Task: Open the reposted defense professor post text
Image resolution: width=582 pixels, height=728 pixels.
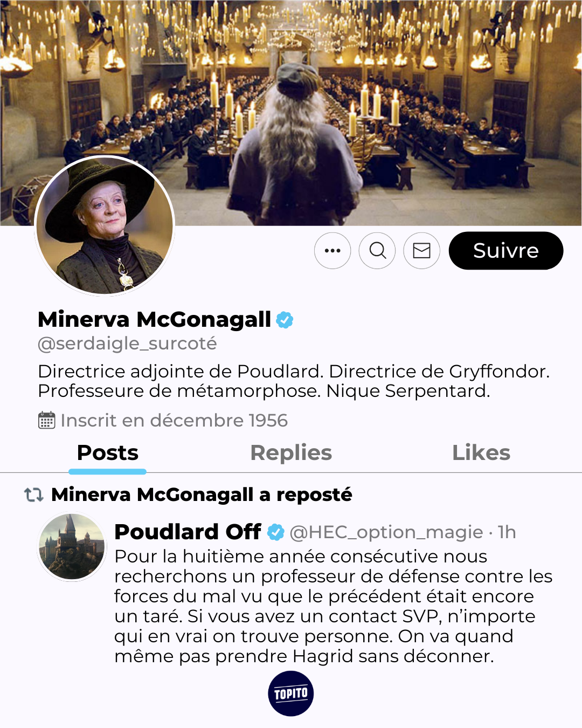Action: (x=333, y=606)
